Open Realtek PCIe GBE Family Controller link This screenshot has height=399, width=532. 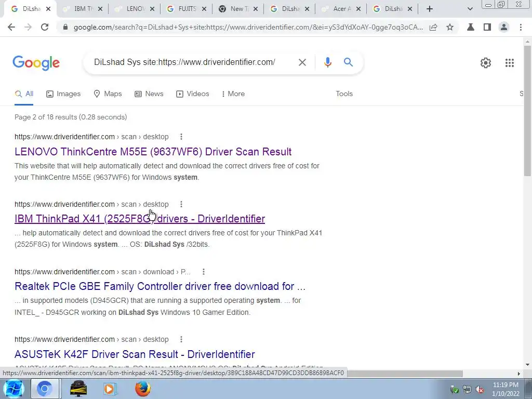coord(160,286)
